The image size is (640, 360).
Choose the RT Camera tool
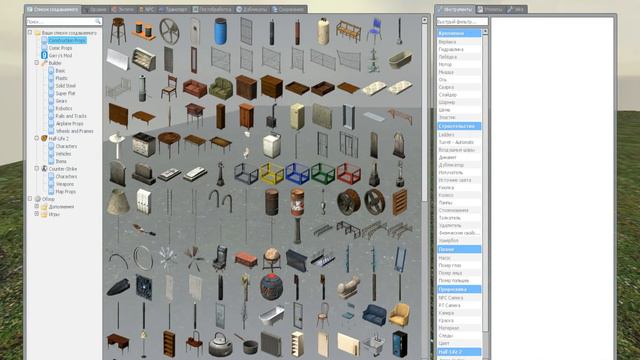click(459, 305)
